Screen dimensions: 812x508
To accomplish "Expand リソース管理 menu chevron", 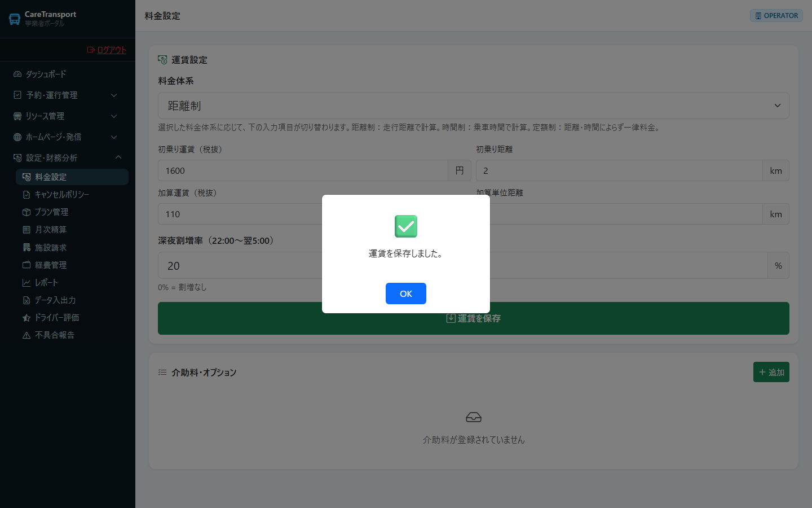I will [x=114, y=116].
